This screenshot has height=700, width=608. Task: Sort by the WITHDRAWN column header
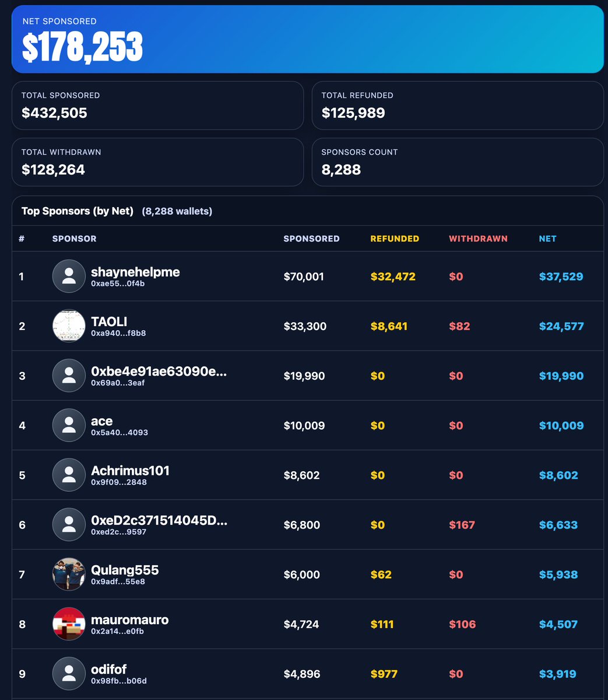click(478, 239)
